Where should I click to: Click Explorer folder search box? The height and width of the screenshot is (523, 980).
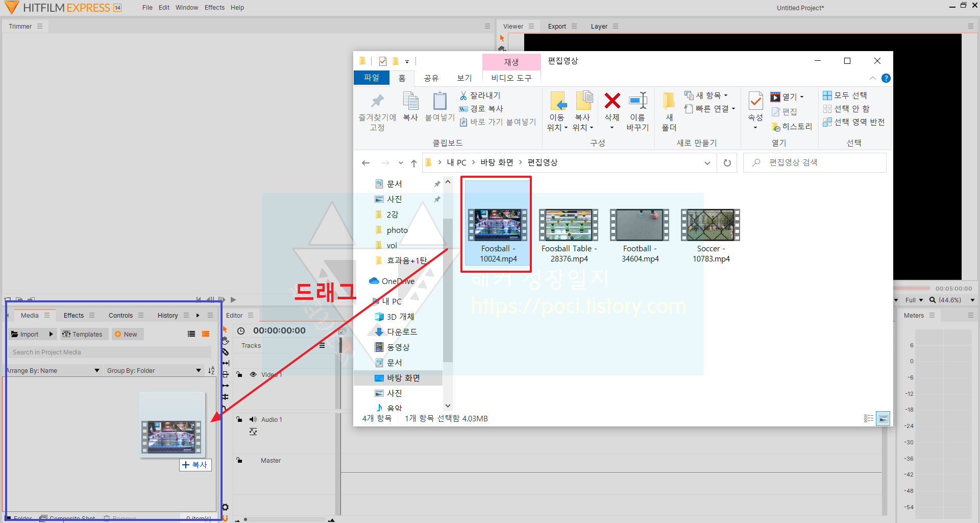click(815, 162)
